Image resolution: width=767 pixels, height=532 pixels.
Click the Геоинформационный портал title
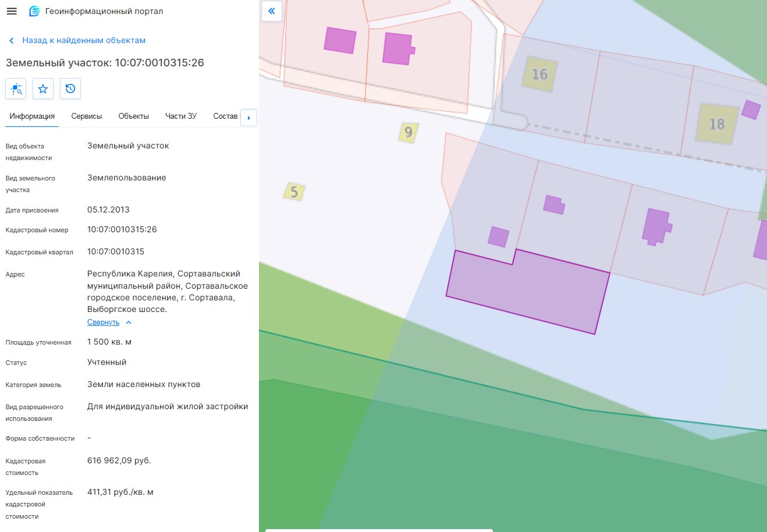[104, 11]
